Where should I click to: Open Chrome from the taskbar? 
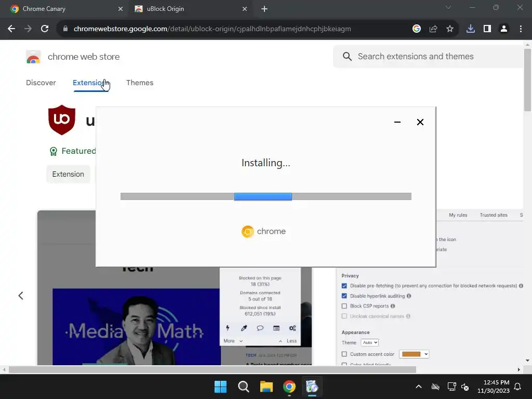tap(289, 387)
